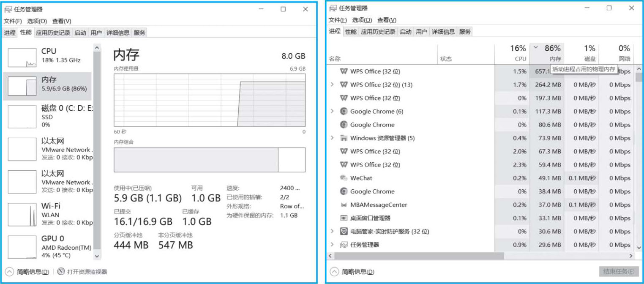Expand the WPS Office (32 位) (13) group
This screenshot has width=644, height=284.
click(x=332, y=85)
